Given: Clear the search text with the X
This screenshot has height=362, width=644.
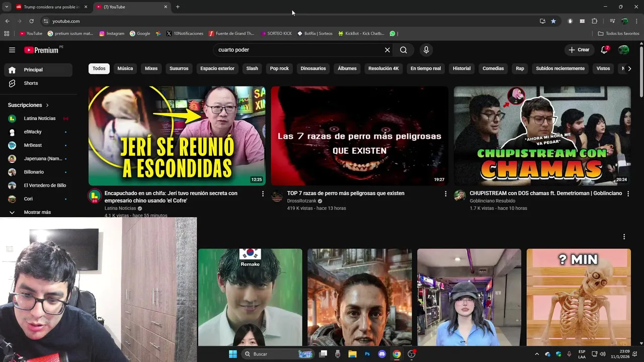Looking at the screenshot, I should coord(387,50).
